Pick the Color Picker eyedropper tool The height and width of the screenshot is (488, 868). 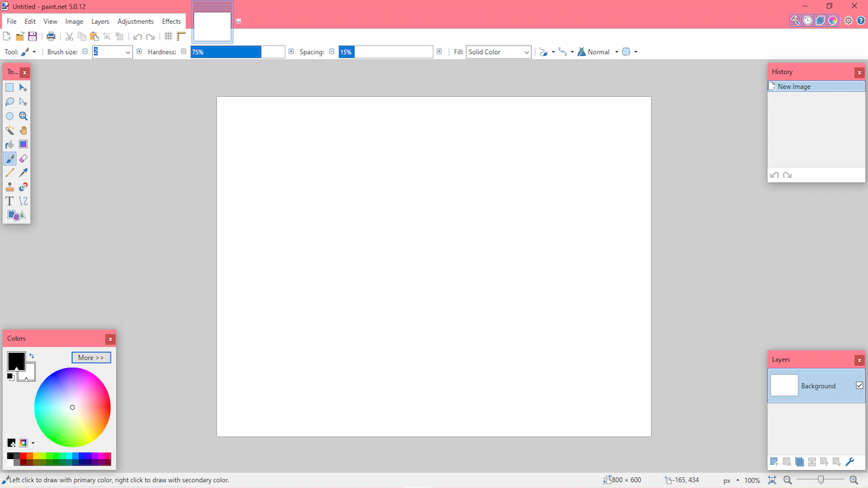23,173
